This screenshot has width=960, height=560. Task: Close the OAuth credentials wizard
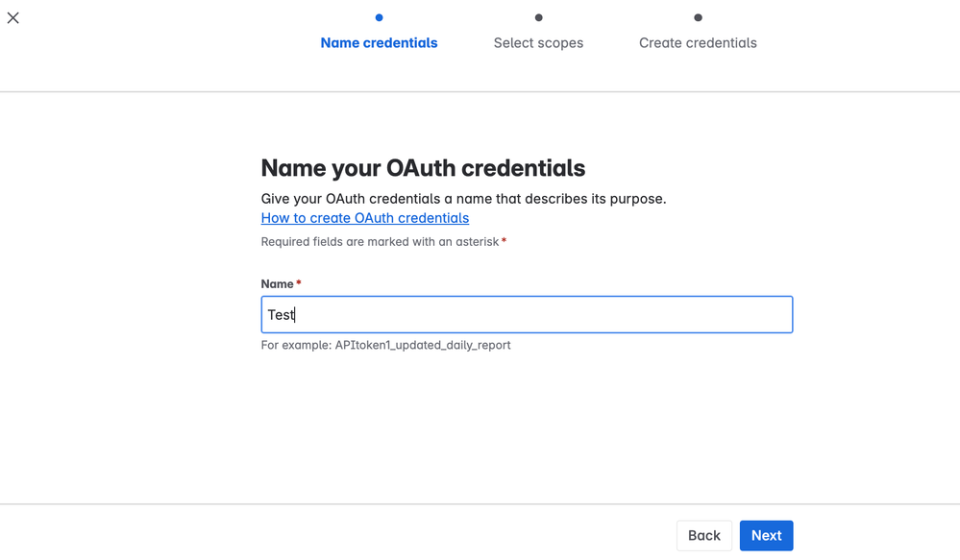(x=13, y=17)
